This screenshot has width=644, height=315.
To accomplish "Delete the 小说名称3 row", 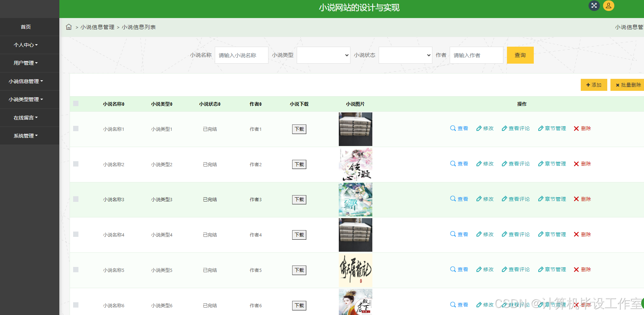I will (x=582, y=199).
